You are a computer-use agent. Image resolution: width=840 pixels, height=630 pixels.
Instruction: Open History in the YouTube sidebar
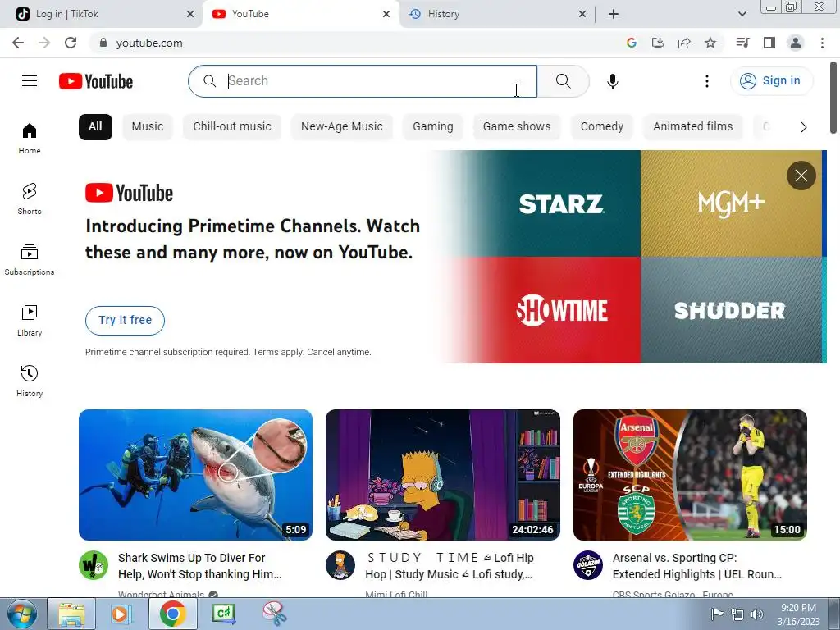tap(30, 381)
